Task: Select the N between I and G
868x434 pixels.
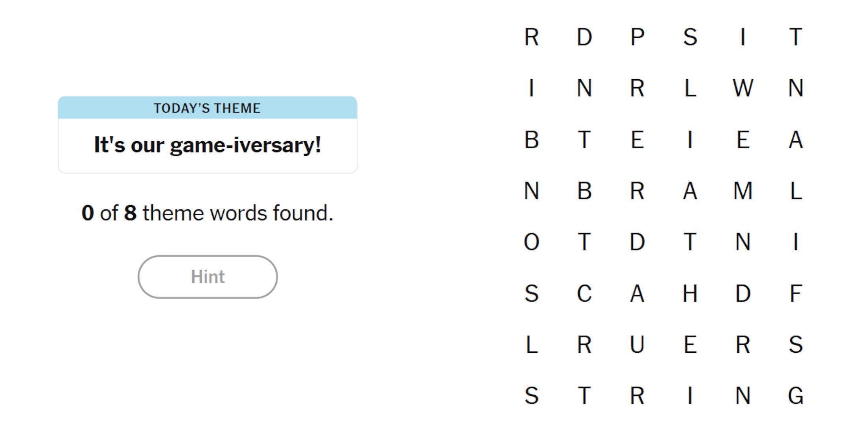Action: click(x=743, y=396)
